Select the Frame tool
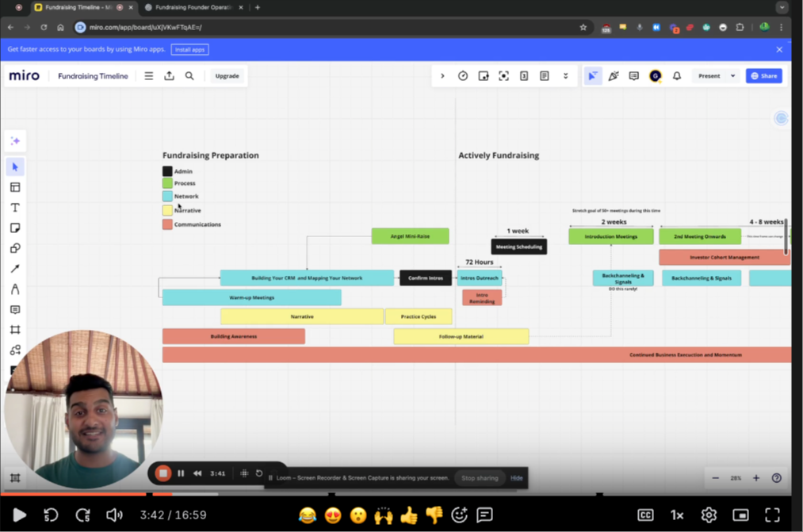803x532 pixels. [x=15, y=330]
